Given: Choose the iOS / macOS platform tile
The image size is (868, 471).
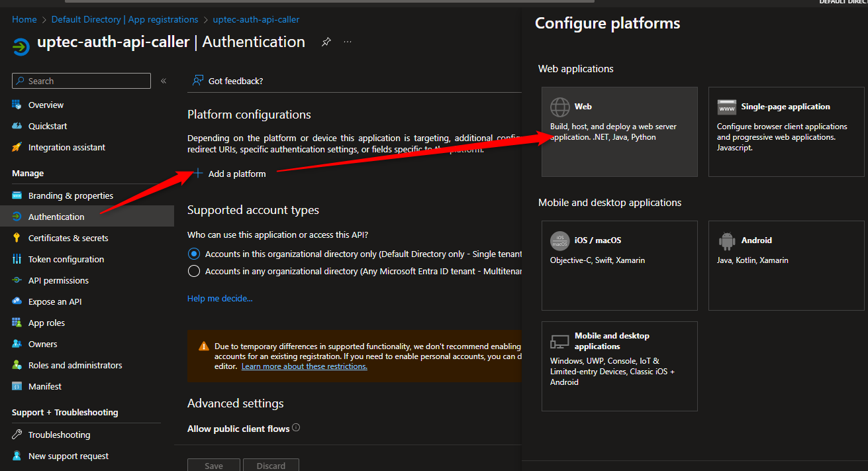Looking at the screenshot, I should coord(619,265).
